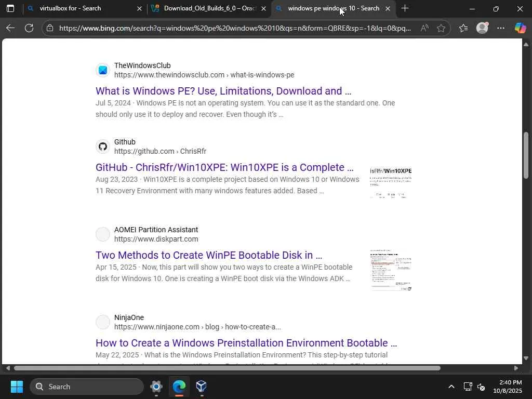Click the Github site favicon

pos(103,147)
